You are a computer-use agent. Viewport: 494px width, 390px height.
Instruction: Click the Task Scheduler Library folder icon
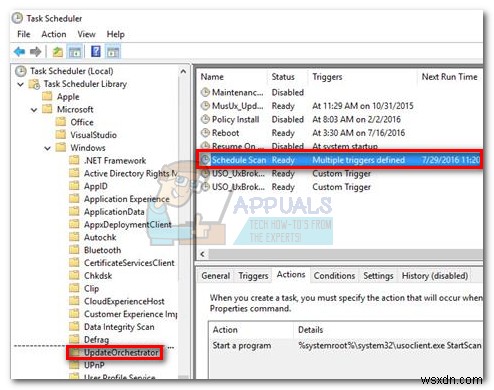tap(35, 84)
